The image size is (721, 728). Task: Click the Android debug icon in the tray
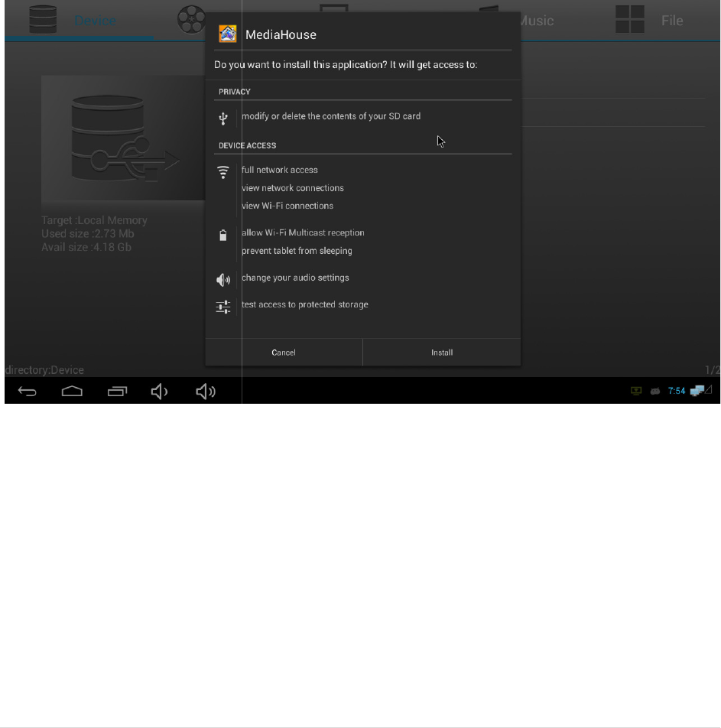click(655, 392)
